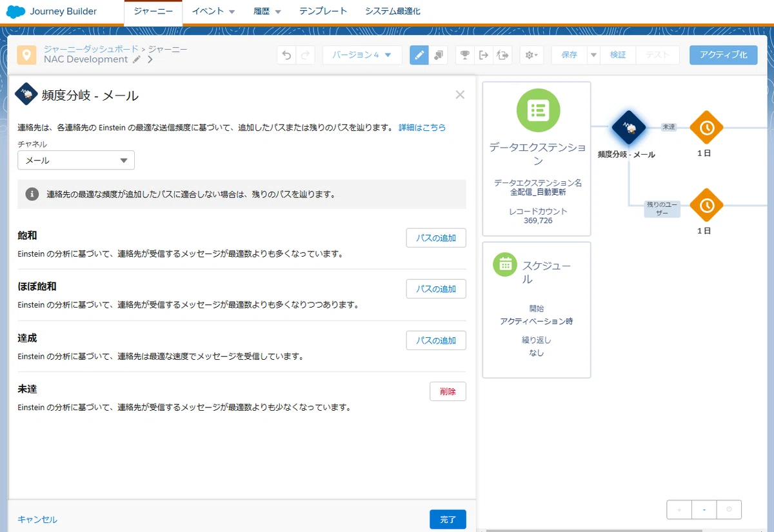The height and width of the screenshot is (532, 774).
Task: Click the スケジュール card title
Action: click(547, 272)
